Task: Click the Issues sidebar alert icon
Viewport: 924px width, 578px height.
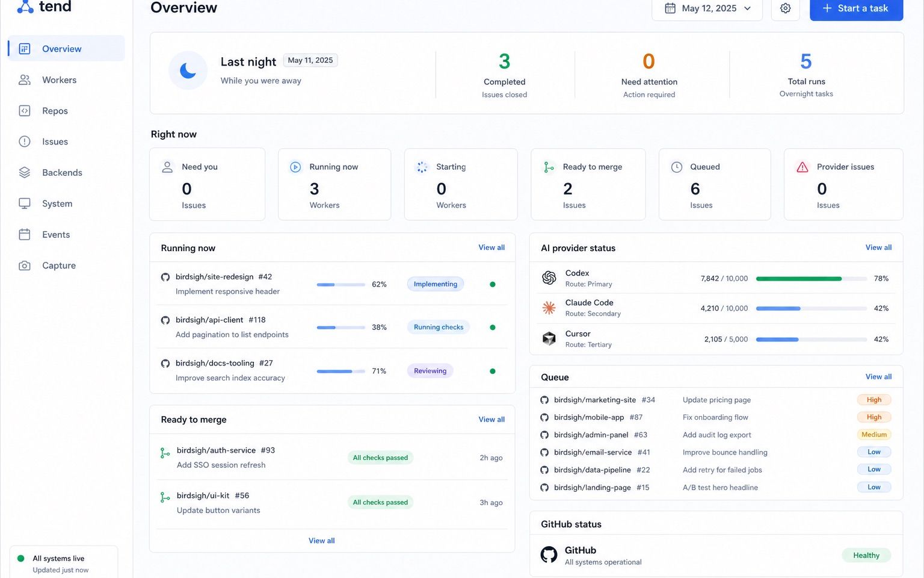Action: coord(25,141)
